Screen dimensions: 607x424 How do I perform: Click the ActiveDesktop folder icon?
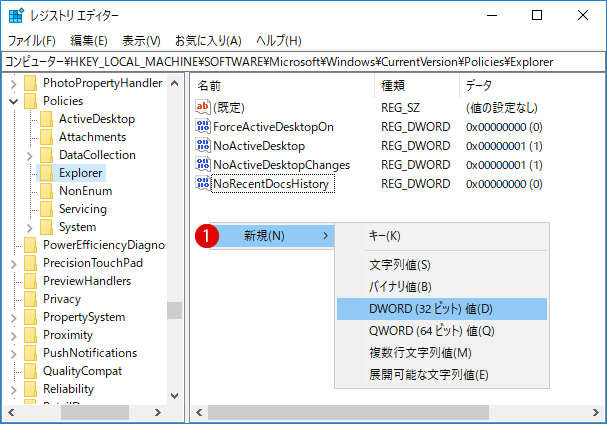click(x=46, y=119)
